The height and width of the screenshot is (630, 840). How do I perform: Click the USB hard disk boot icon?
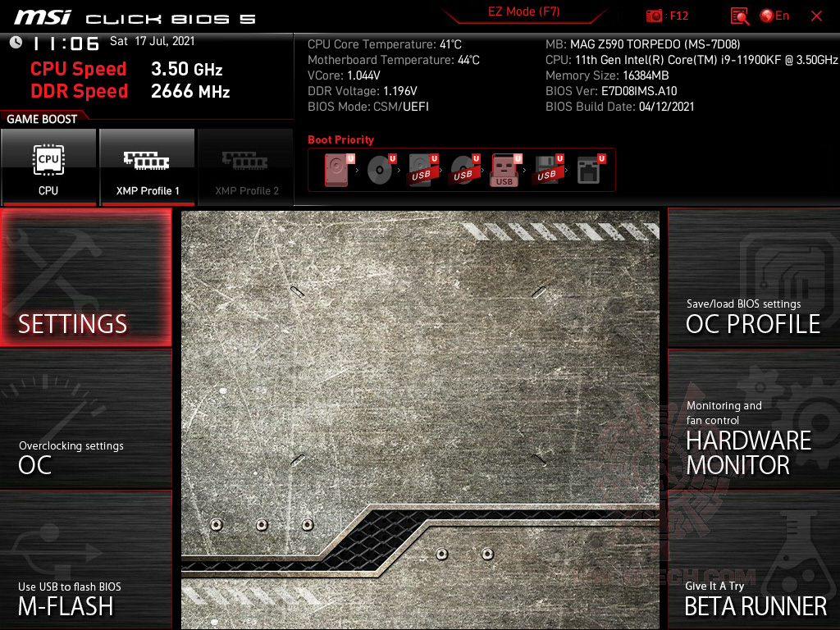pos(423,170)
